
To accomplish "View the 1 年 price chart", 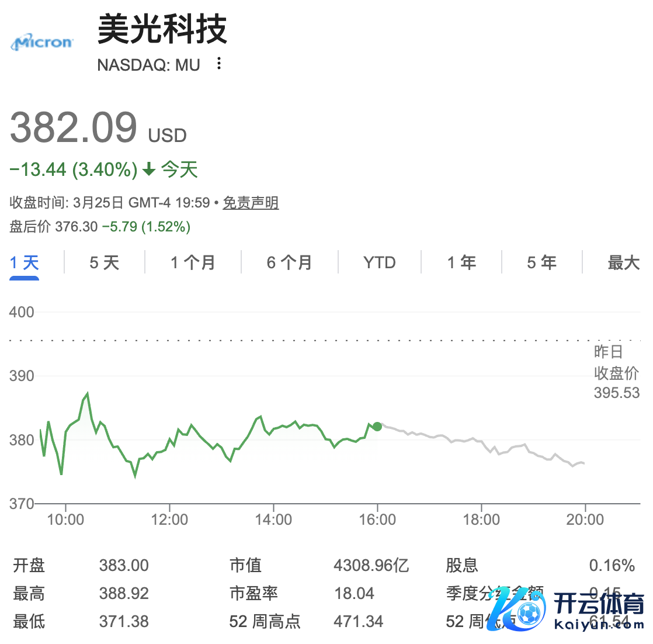I will pyautogui.click(x=461, y=263).
